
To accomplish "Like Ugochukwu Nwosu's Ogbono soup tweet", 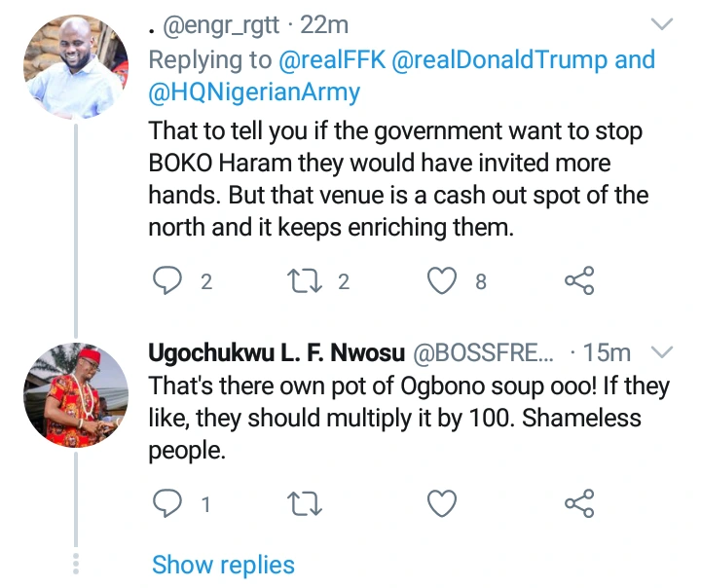I will 443,503.
